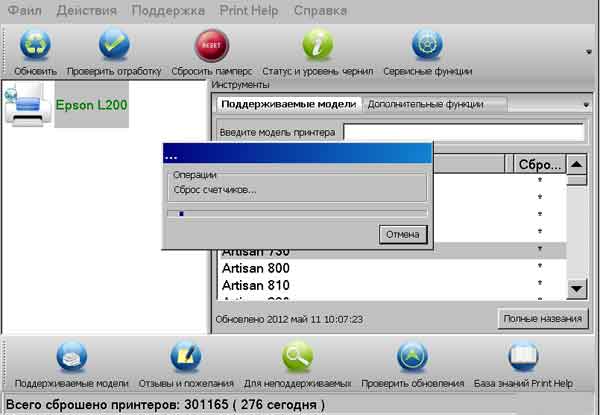The image size is (600, 415).
Task: Click the list scrollbar down arrow
Action: click(576, 289)
